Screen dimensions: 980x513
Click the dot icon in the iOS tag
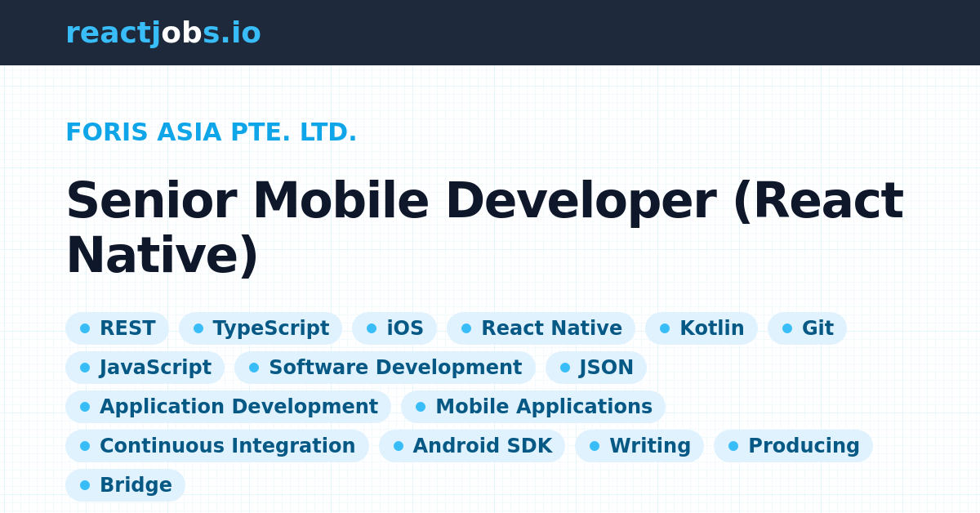coord(373,328)
